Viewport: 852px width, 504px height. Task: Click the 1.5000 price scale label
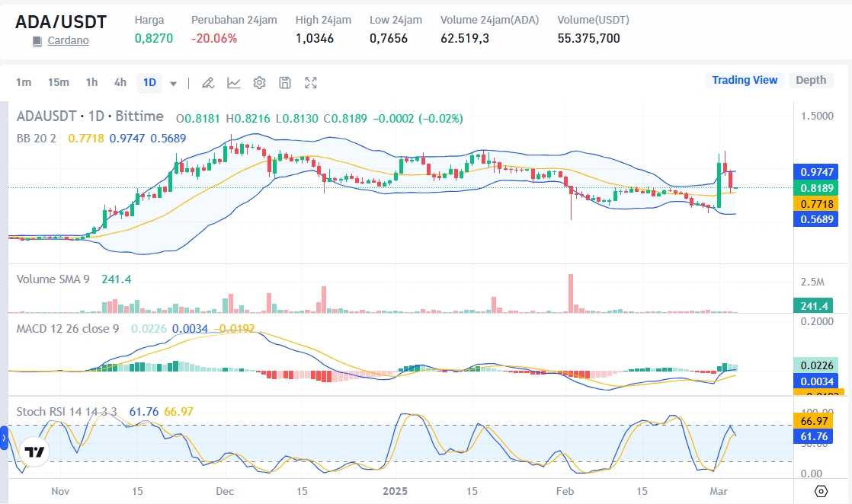(x=817, y=116)
